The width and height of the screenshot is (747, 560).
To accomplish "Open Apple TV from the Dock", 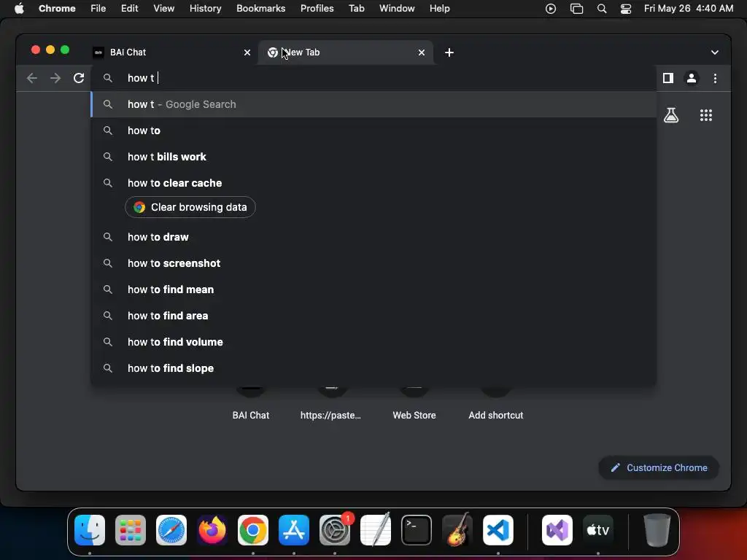I will pos(598,530).
